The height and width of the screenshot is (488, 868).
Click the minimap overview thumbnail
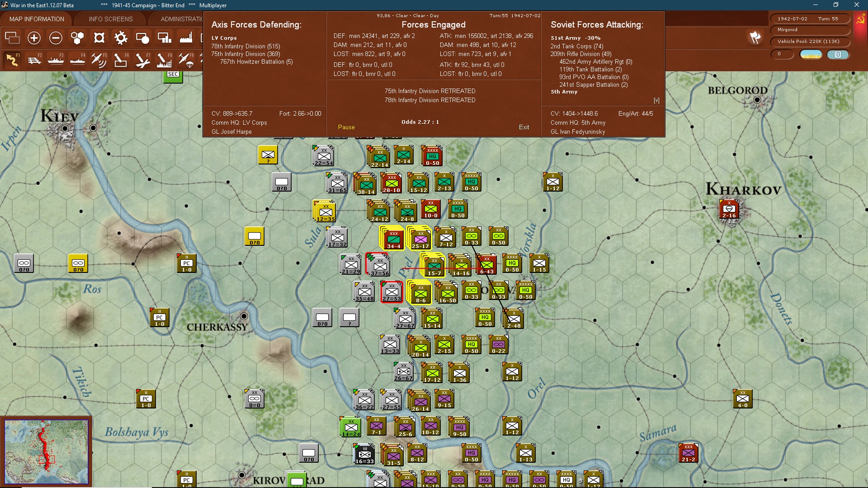coord(46,452)
